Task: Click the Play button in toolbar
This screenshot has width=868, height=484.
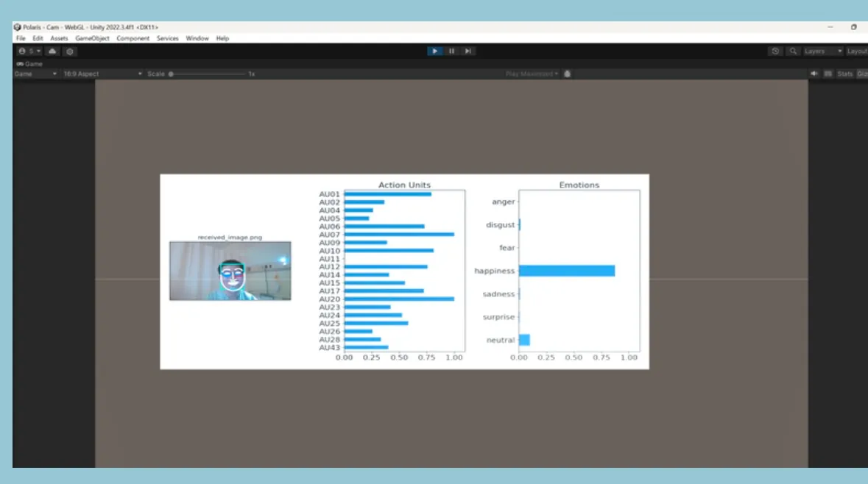Action: (435, 51)
